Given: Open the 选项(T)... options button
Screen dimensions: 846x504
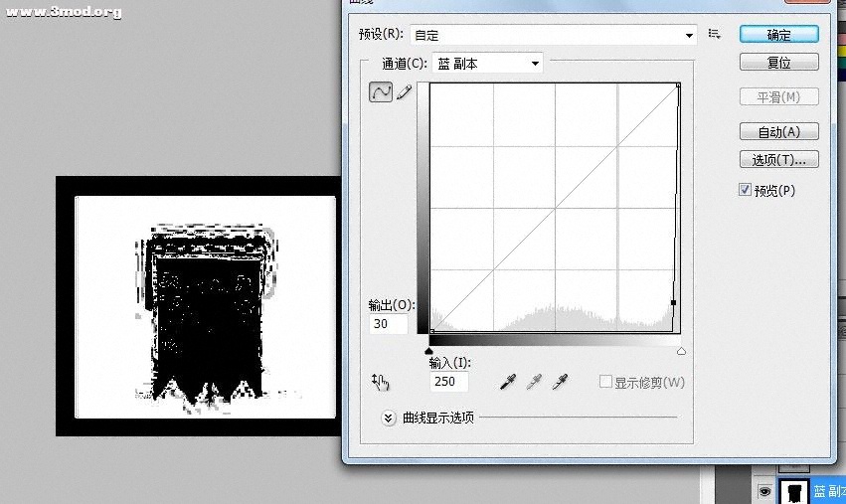Looking at the screenshot, I should pyautogui.click(x=778, y=159).
